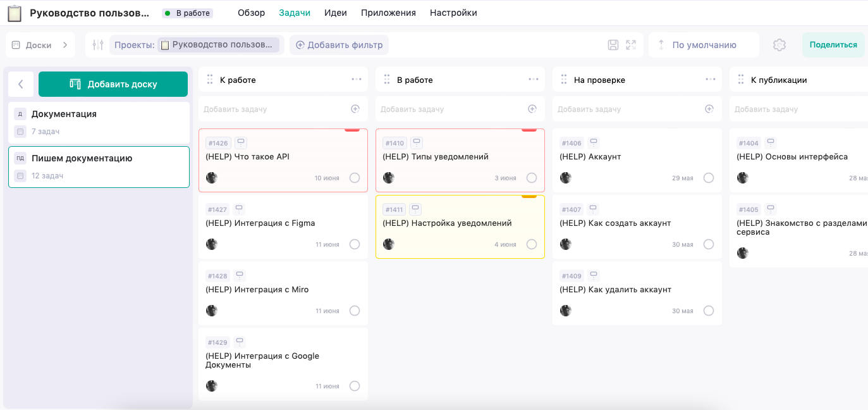
Task: Click the drag handle dots of В работе column
Action: [x=387, y=79]
